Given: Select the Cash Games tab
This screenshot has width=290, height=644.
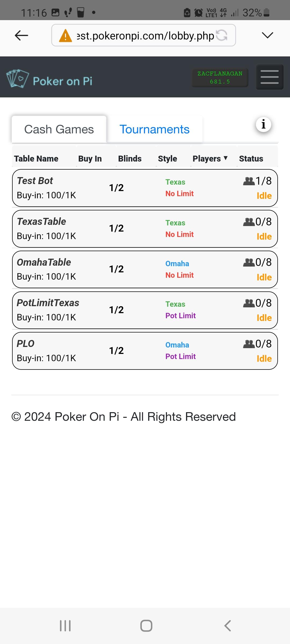Looking at the screenshot, I should [x=59, y=129].
